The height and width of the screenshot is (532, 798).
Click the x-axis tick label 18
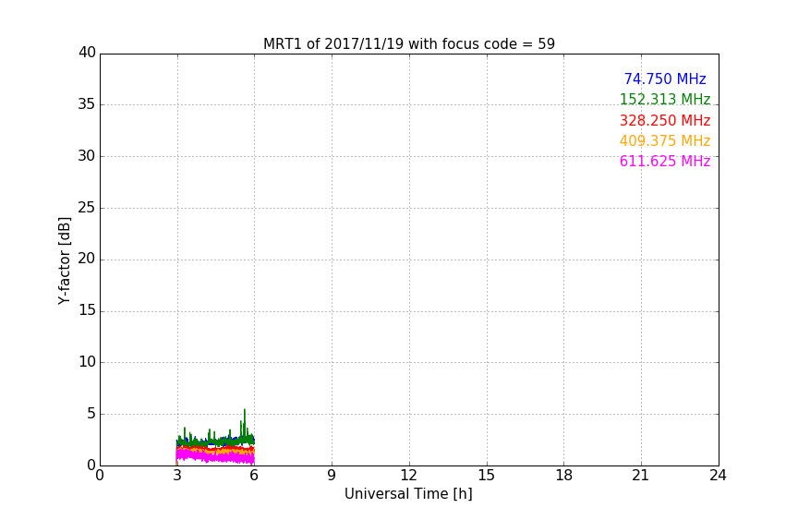pos(564,476)
